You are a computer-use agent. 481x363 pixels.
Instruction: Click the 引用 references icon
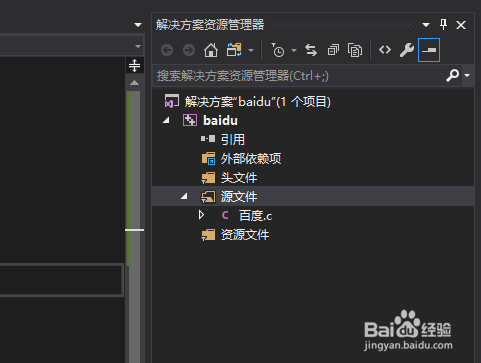click(208, 139)
